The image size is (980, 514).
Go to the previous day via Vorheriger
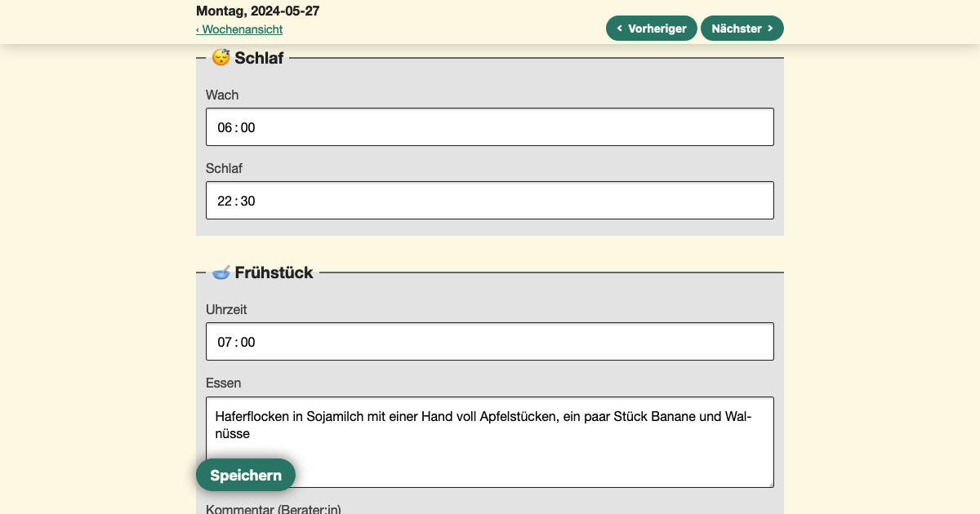coord(652,28)
